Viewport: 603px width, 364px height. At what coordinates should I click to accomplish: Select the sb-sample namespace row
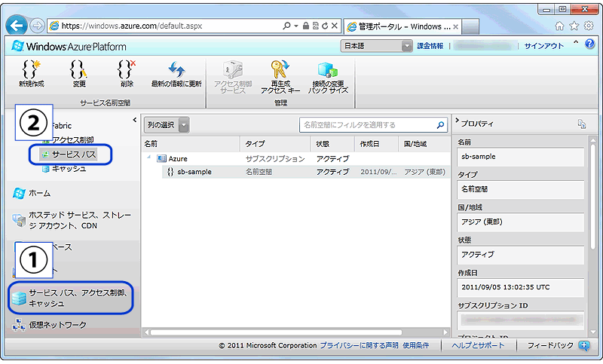[x=306, y=172]
